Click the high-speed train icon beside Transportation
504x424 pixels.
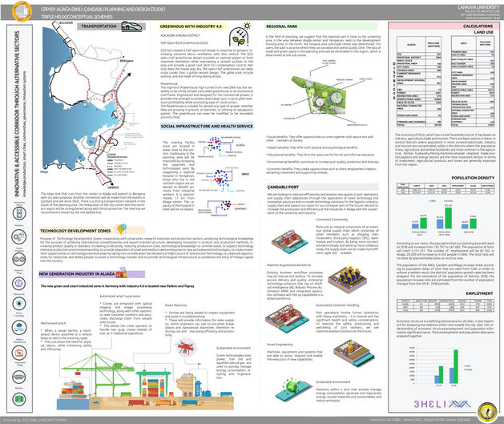pyautogui.click(x=131, y=26)
